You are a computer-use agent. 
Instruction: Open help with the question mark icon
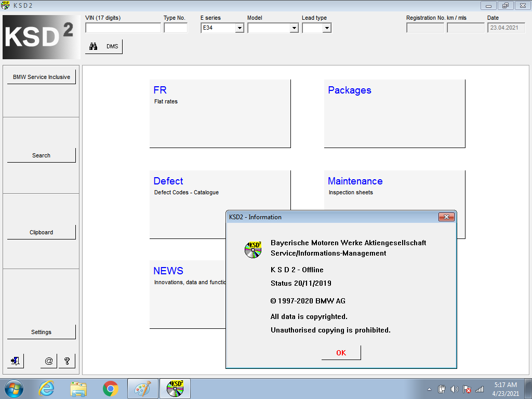[67, 361]
